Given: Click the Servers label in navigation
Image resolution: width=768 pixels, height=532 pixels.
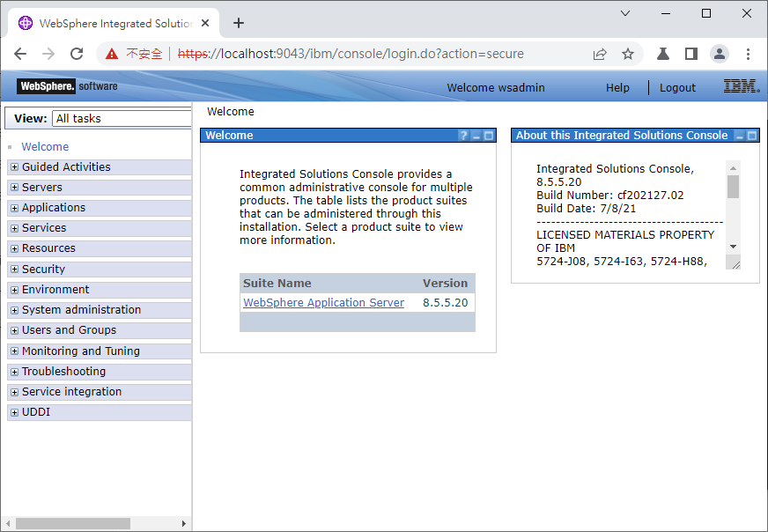Looking at the screenshot, I should (42, 188).
